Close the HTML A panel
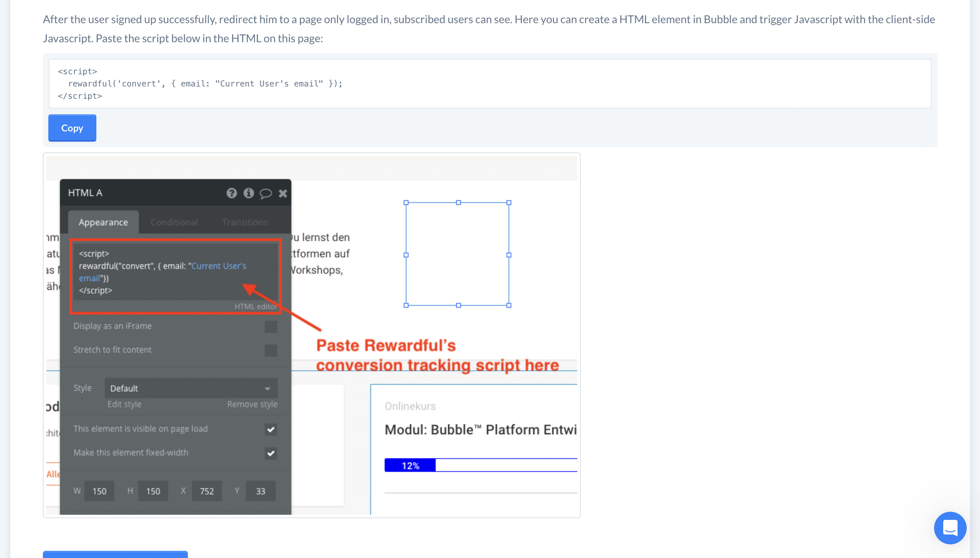Screen dimensions: 980x558 (283, 193)
